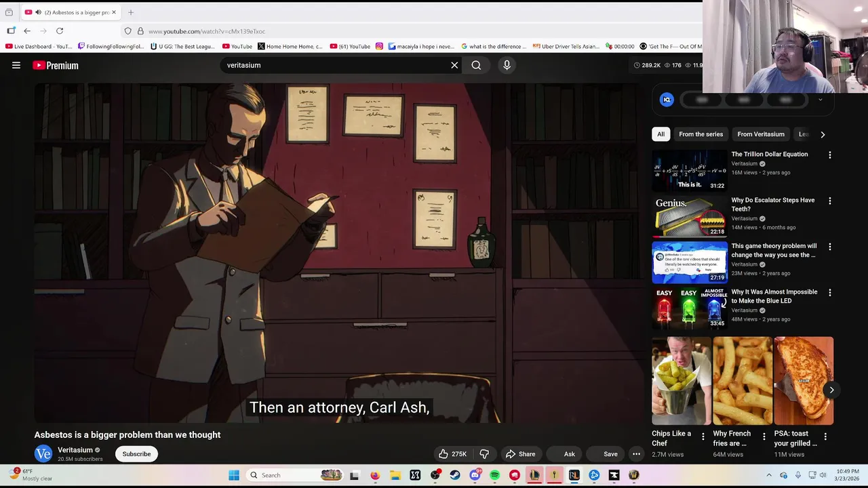Open Uber Driver Tells Asian bookmark
Image resolution: width=868 pixels, height=488 pixels.
tap(566, 47)
